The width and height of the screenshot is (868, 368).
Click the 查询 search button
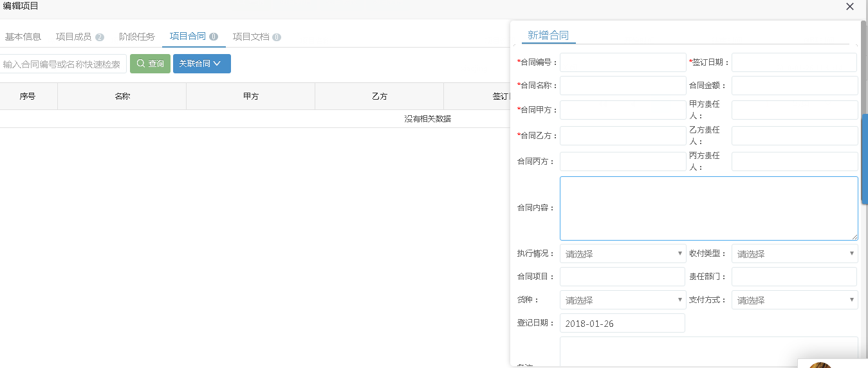(x=150, y=64)
